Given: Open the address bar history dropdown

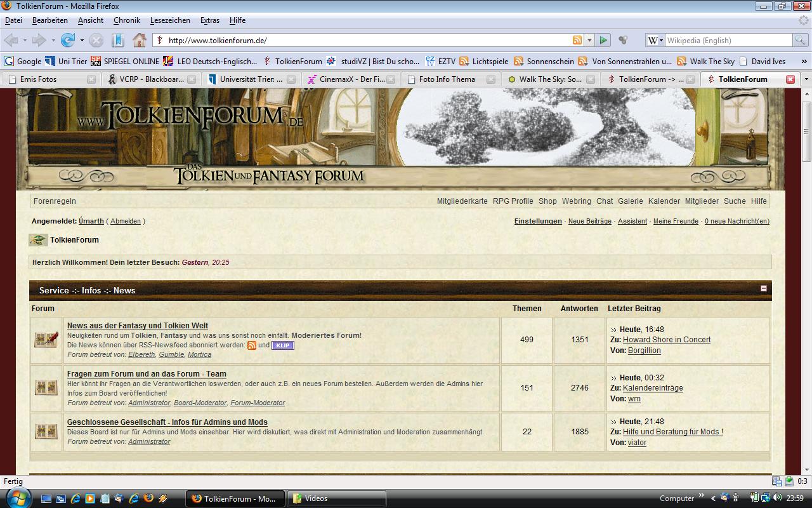Looking at the screenshot, I should click(x=589, y=40).
